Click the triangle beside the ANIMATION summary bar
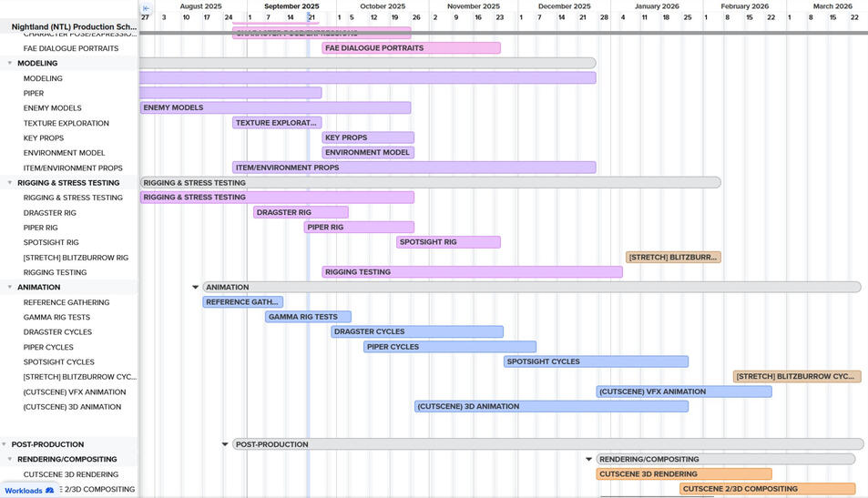The image size is (868, 498). click(195, 288)
